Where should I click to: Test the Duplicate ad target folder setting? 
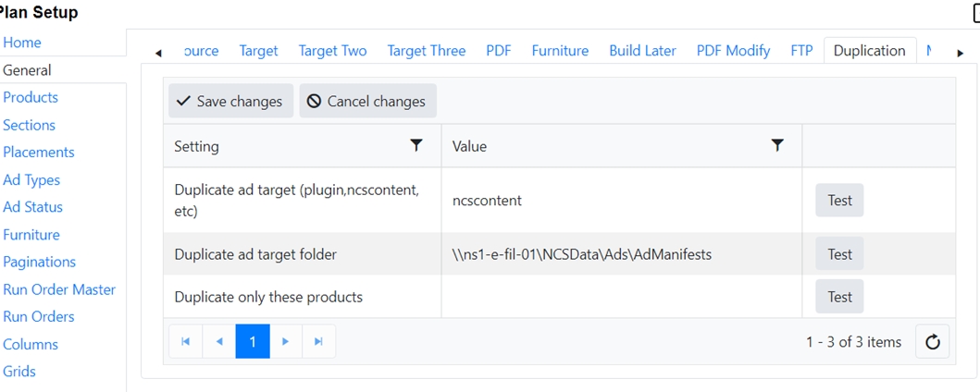pos(839,254)
